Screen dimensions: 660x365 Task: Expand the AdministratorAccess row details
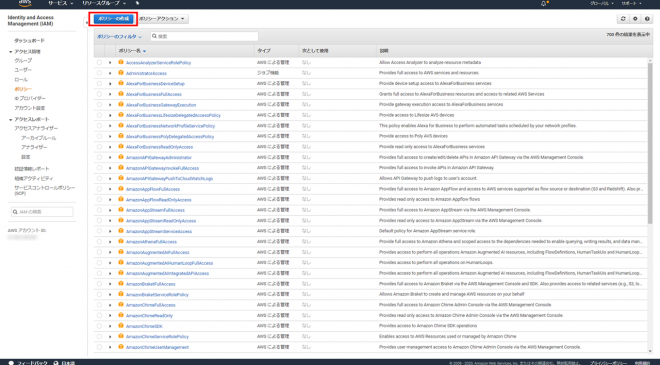[110, 73]
